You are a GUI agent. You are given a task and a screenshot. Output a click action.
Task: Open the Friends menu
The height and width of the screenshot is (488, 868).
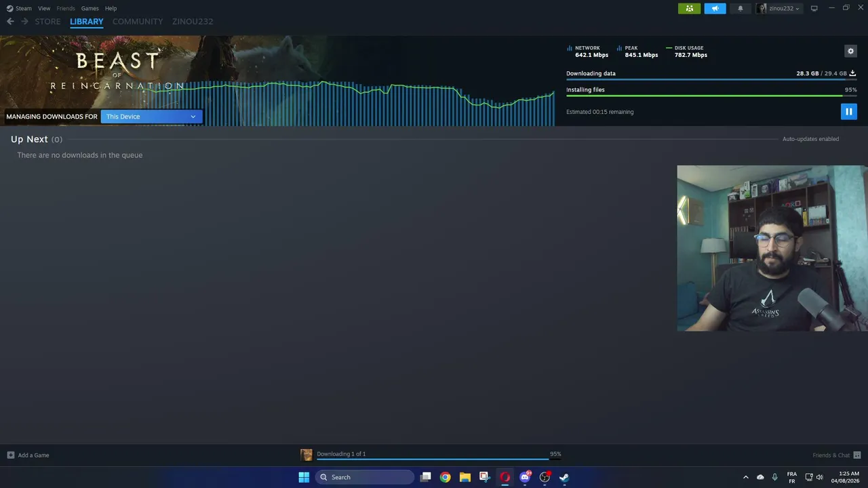click(x=66, y=8)
